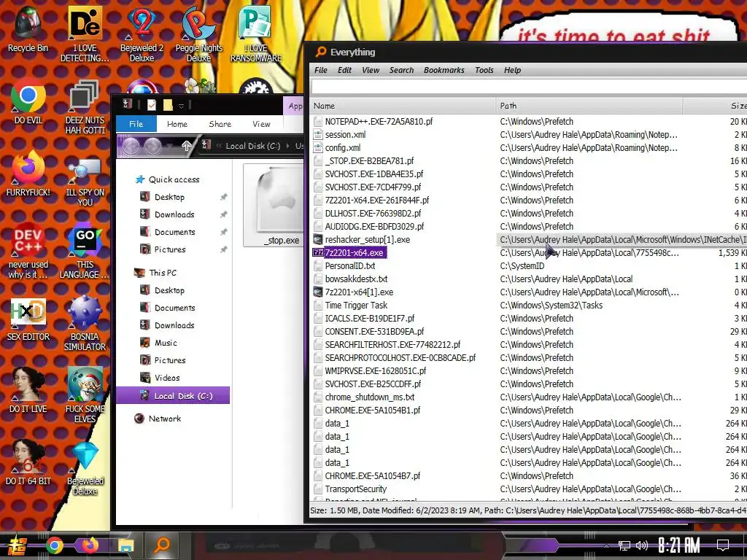
Task: Select Local Disk (C:) in navigation pane
Action: [x=173, y=396]
